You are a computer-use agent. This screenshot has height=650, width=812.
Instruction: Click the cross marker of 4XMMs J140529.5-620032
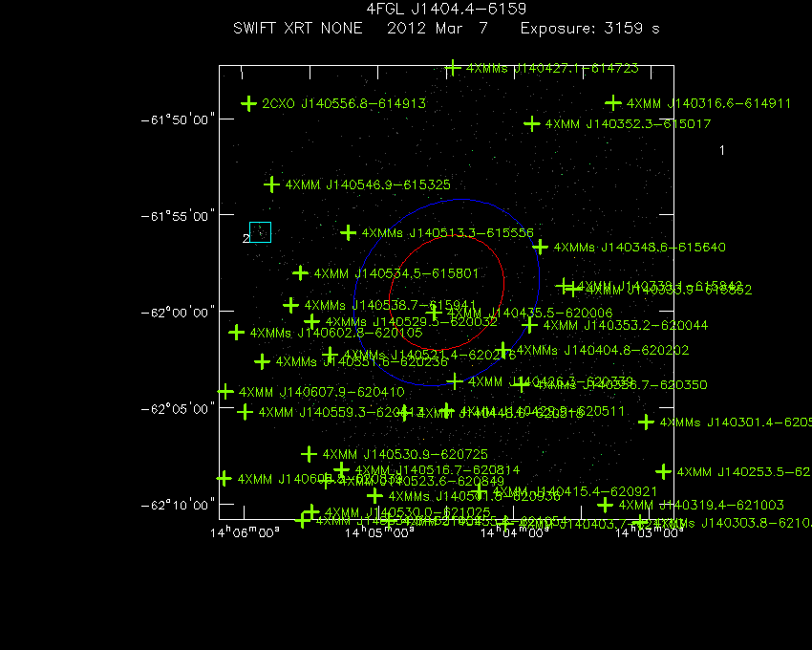click(x=311, y=321)
